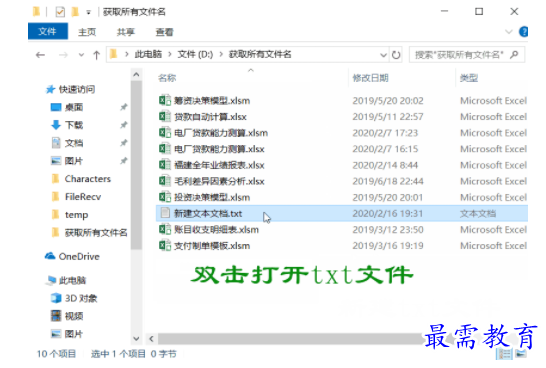Screen dimensions: 546x368
Task: Open OneDrive in navigation pane
Action: coord(79,257)
